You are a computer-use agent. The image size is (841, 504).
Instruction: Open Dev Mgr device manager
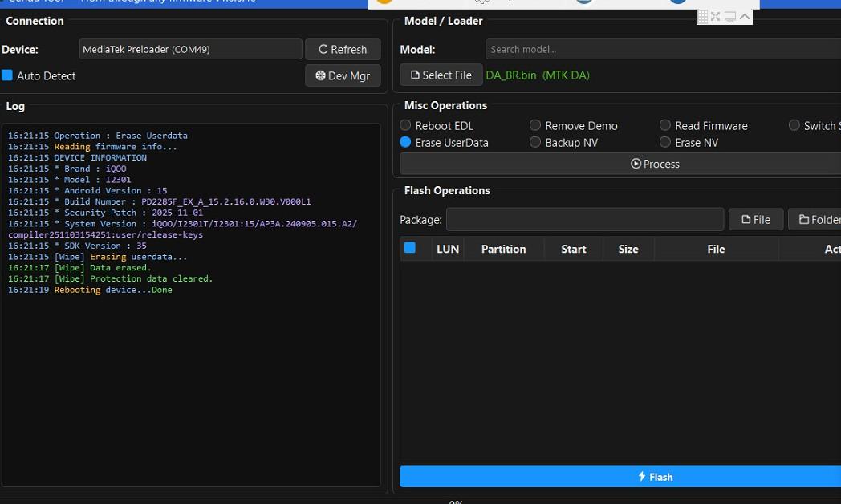click(343, 75)
